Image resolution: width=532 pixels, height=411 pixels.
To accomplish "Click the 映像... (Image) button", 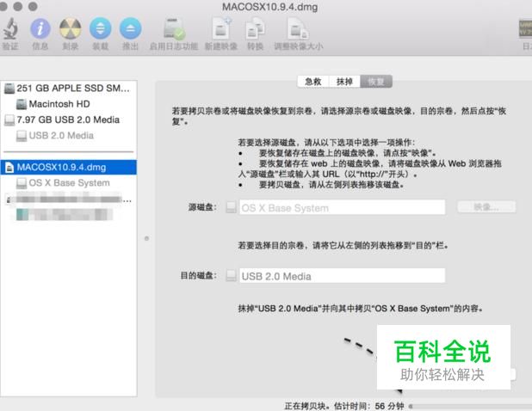I will (486, 207).
